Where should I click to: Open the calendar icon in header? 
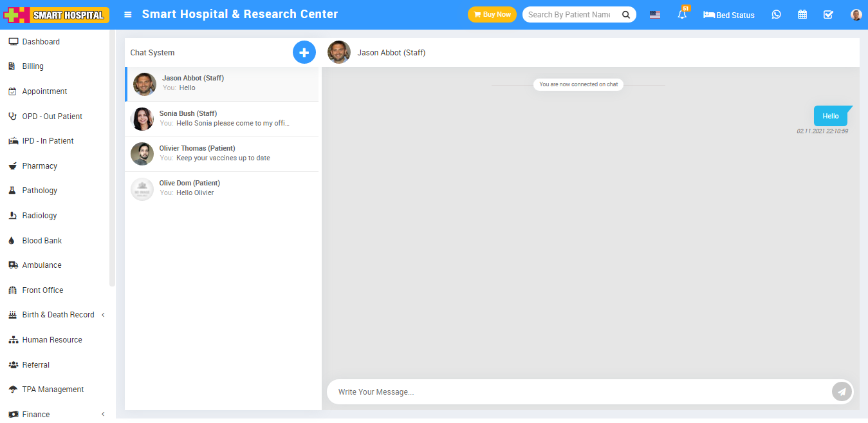[x=802, y=15]
